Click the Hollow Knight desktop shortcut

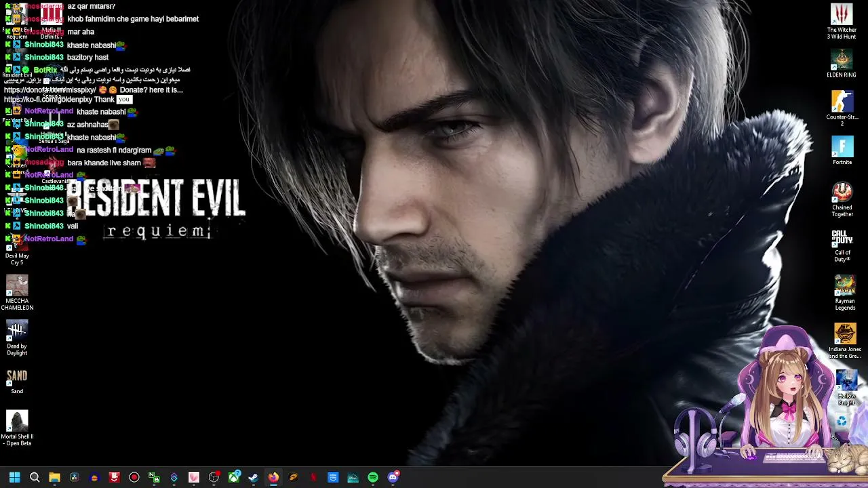click(846, 388)
